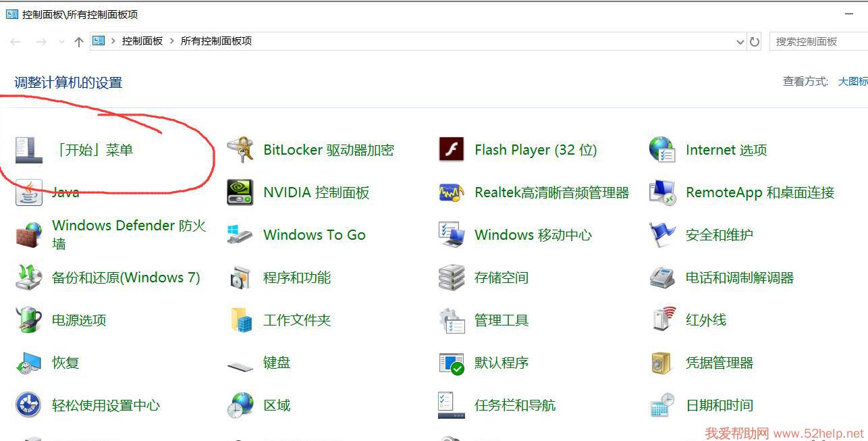Click the 搜索控制面板 search field
The width and height of the screenshot is (868, 441).
[x=818, y=42]
